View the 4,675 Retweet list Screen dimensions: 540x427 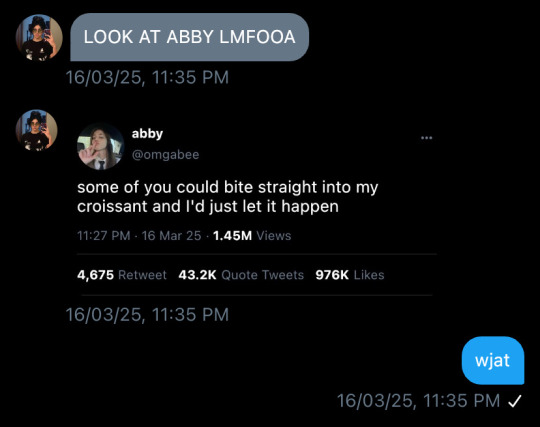[x=122, y=275]
